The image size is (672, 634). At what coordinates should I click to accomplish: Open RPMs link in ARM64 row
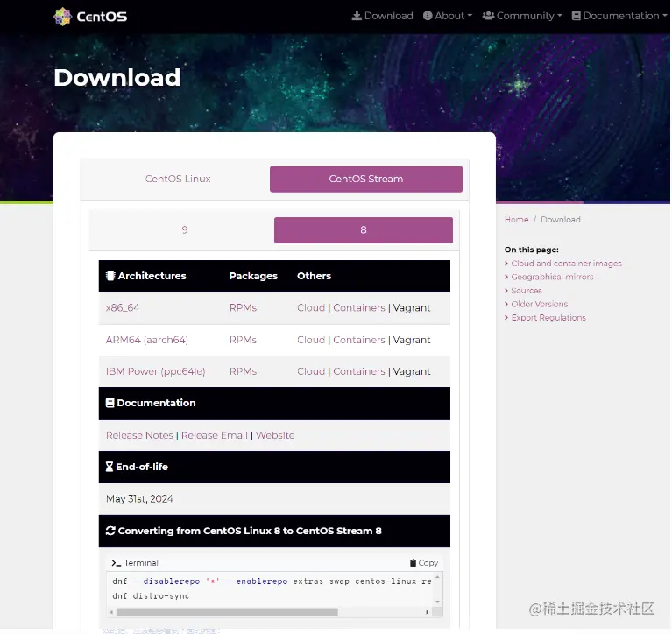click(x=243, y=340)
